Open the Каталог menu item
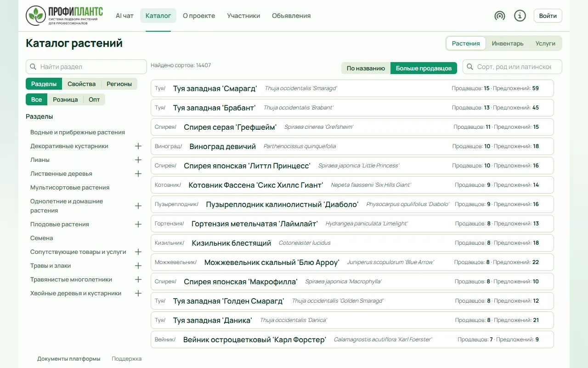Image resolution: width=588 pixels, height=368 pixels. tap(158, 16)
